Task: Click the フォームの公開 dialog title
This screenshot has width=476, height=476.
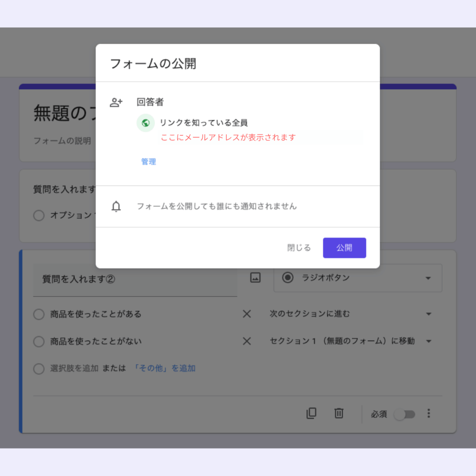Action: [153, 64]
